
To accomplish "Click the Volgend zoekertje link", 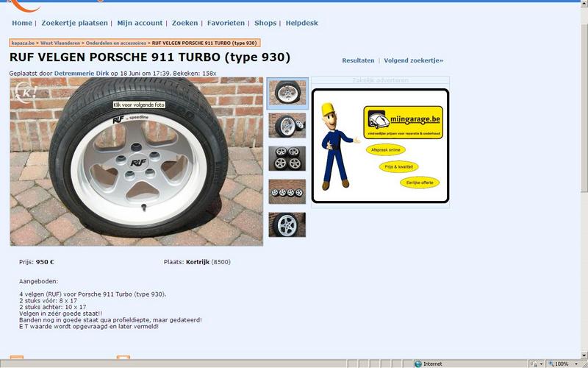I will [414, 60].
